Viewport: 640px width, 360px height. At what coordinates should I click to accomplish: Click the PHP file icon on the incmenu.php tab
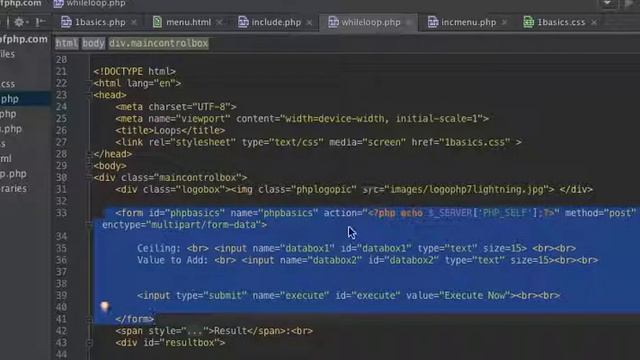click(433, 22)
